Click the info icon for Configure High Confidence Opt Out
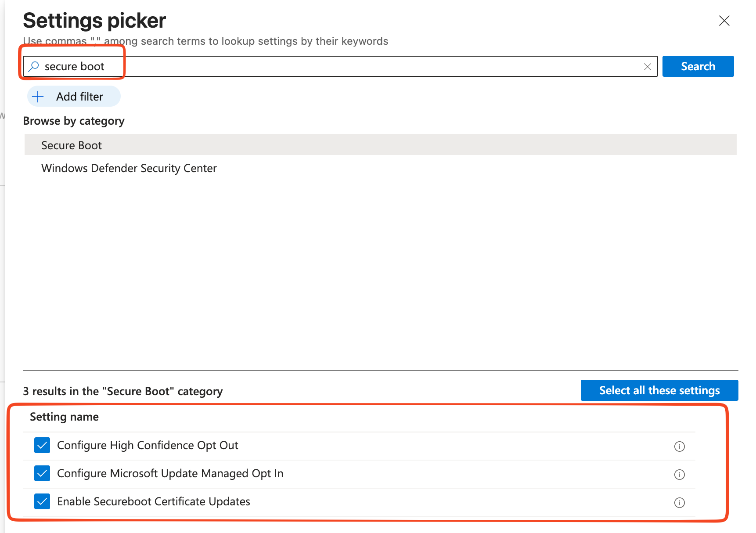Screen dimensions: 756x533 679,447
